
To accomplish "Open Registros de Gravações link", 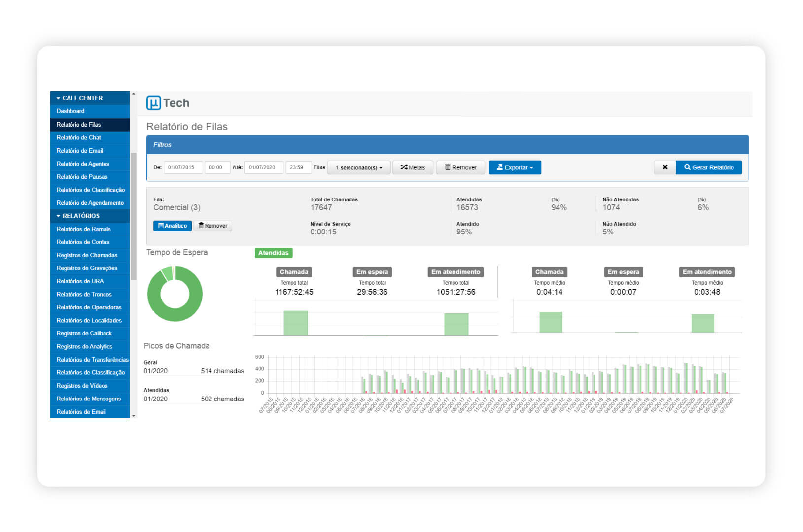I will (87, 268).
